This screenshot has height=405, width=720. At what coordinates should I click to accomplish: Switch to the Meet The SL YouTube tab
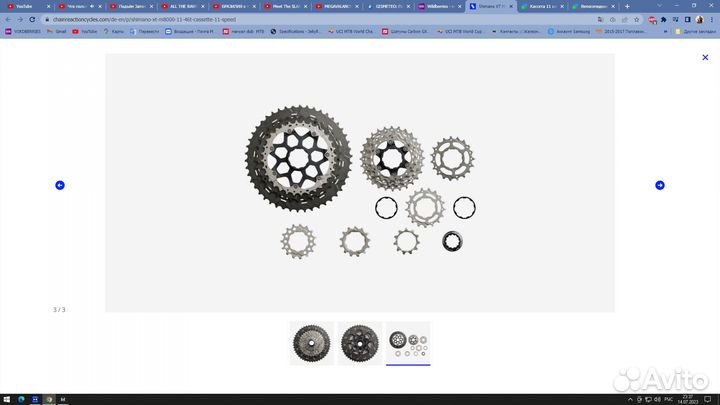(x=286, y=6)
